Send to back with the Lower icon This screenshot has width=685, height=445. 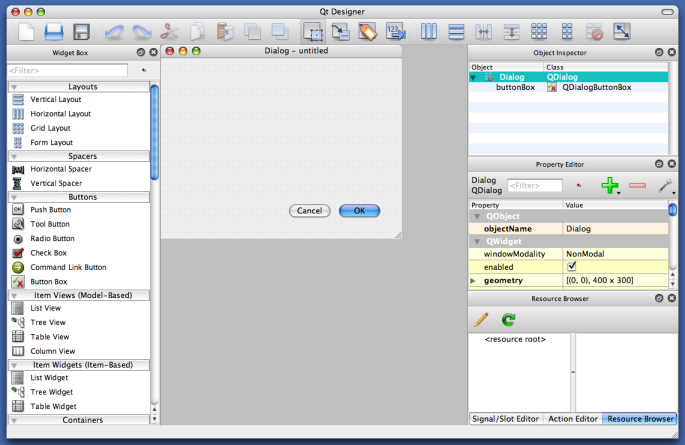click(252, 32)
